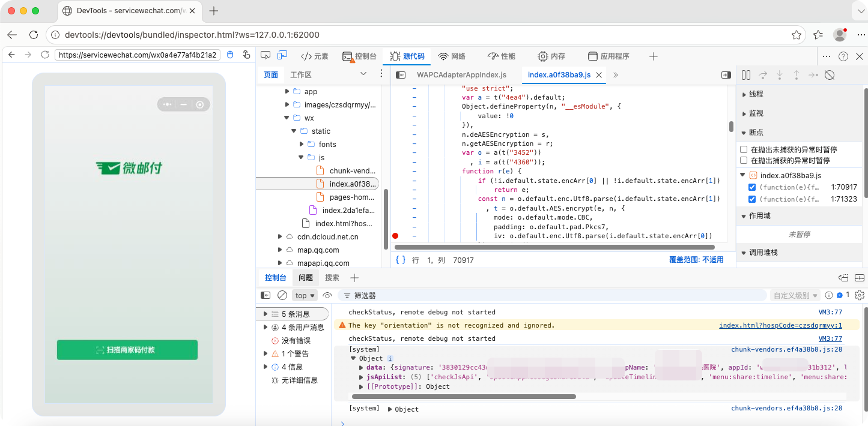Viewport: 868px width, 426px height.
Task: Expand the data property in logged Object
Action: tap(361, 367)
